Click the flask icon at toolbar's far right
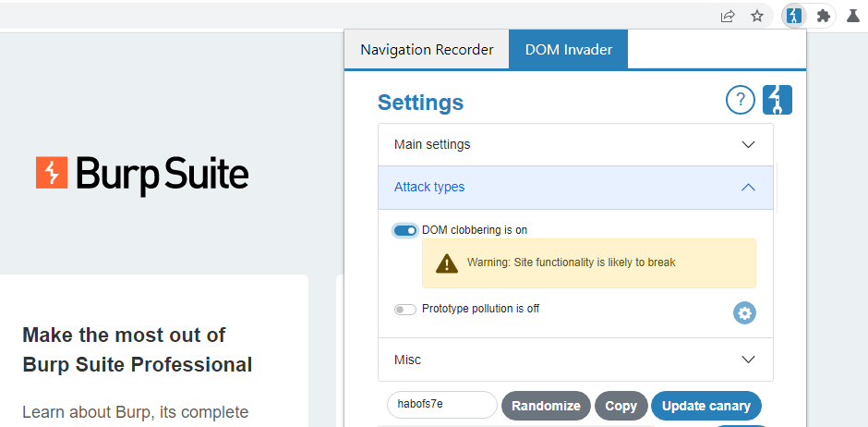The width and height of the screenshot is (868, 427). [x=853, y=16]
